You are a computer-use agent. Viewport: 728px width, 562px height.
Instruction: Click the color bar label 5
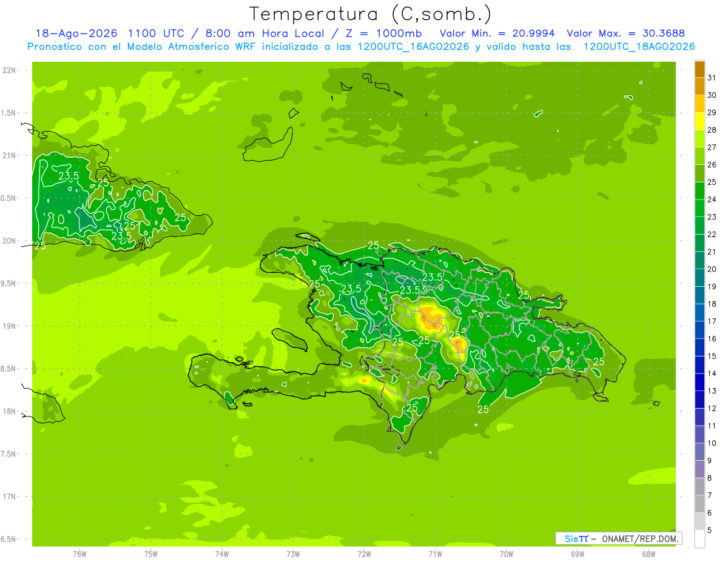coord(710,530)
